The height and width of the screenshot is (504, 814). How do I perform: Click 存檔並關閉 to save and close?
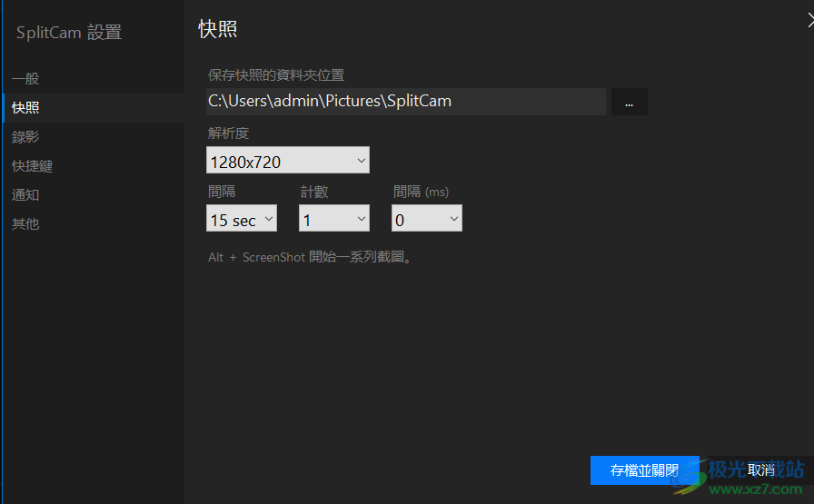(x=645, y=470)
